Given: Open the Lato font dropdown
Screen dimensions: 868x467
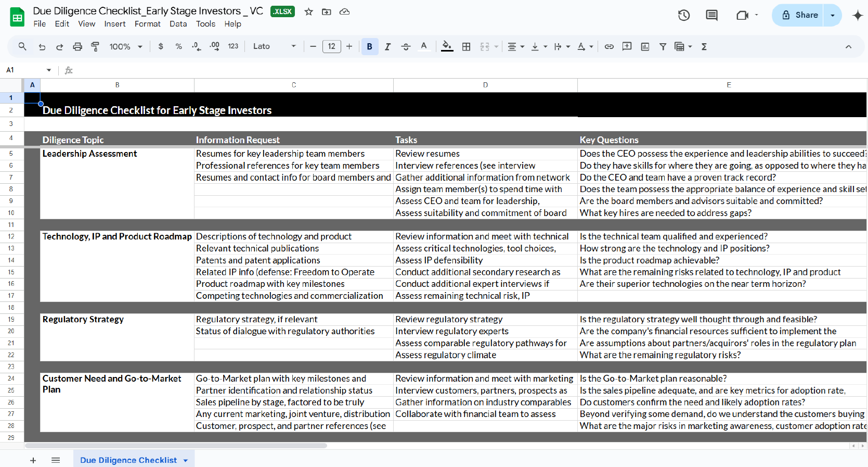Looking at the screenshot, I should [275, 46].
